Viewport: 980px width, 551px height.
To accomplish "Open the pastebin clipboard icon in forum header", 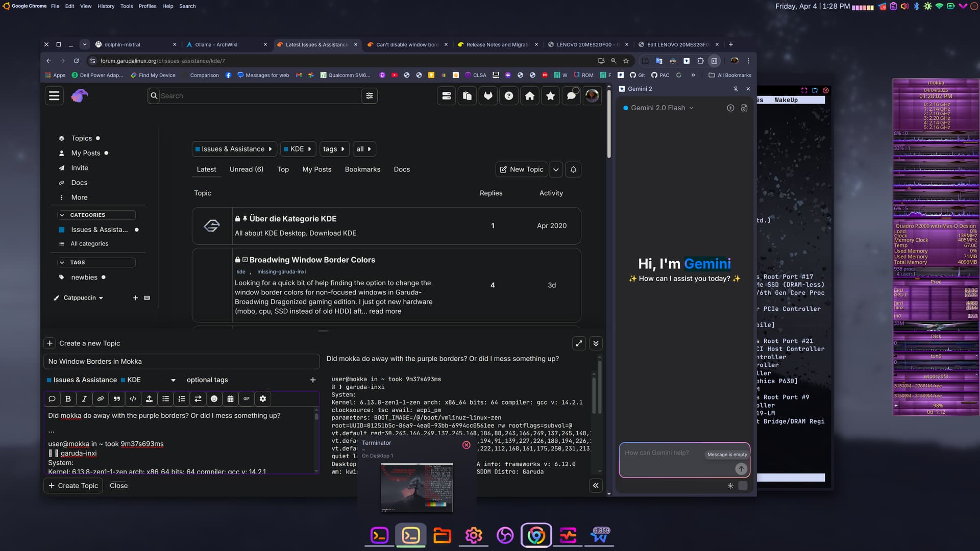I will pyautogui.click(x=467, y=96).
